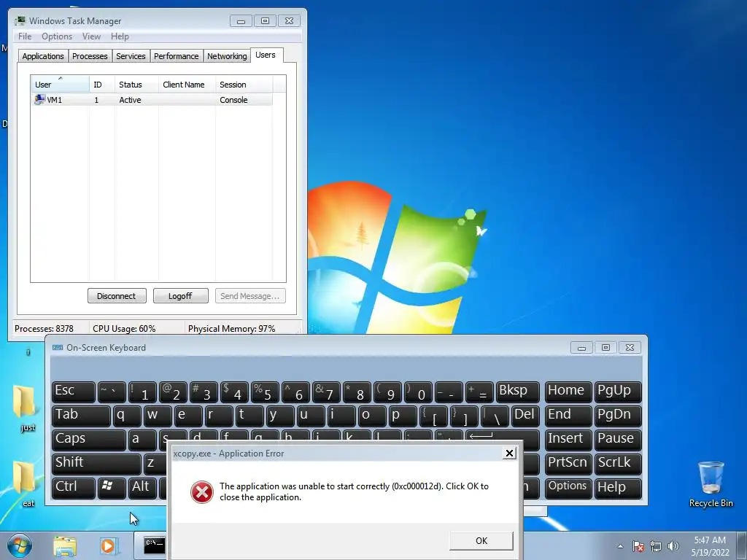Tap the Windows logo key on keyboard
Image resolution: width=747 pixels, height=560 pixels.
(x=112, y=487)
